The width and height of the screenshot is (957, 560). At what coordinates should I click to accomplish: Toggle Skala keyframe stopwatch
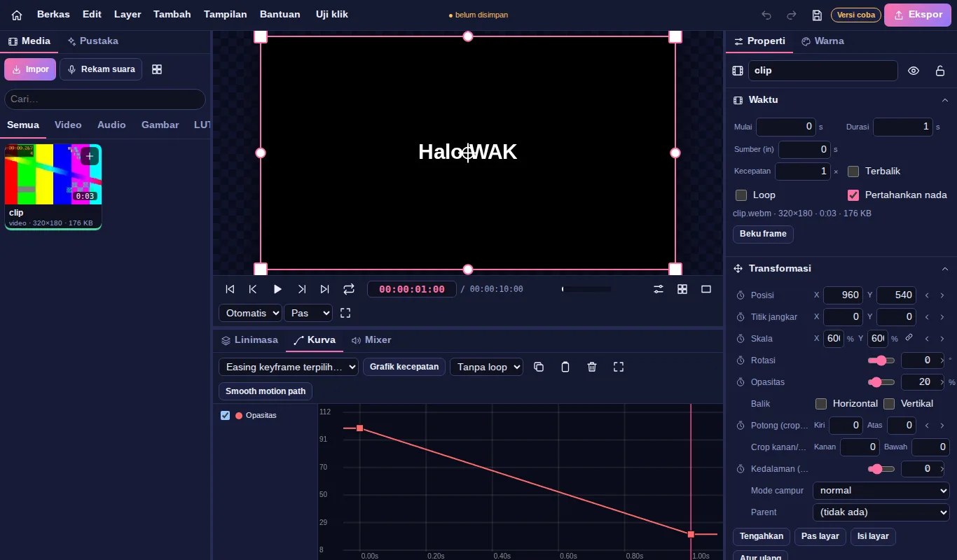tap(741, 339)
